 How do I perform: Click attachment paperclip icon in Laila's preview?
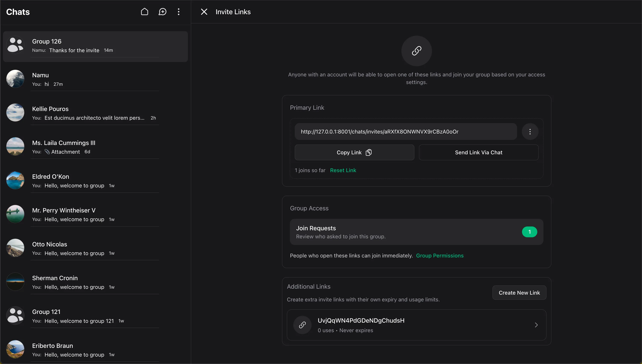coord(47,152)
